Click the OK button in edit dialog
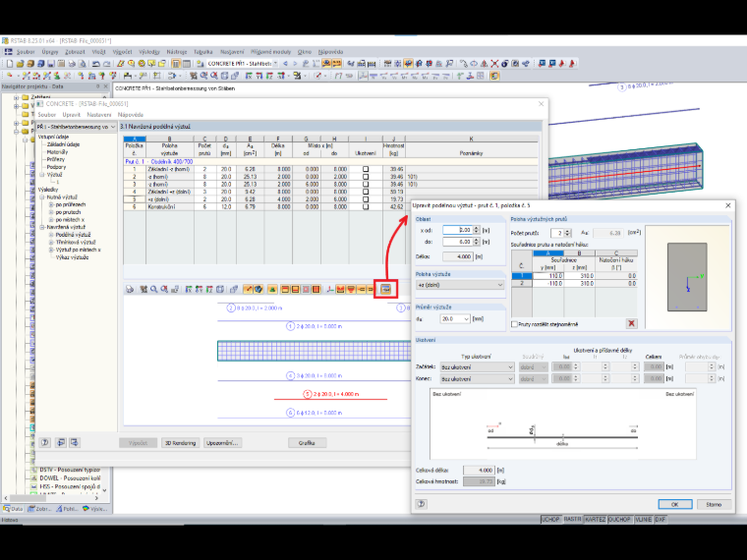Viewport: 747px width, 560px height. (x=675, y=504)
